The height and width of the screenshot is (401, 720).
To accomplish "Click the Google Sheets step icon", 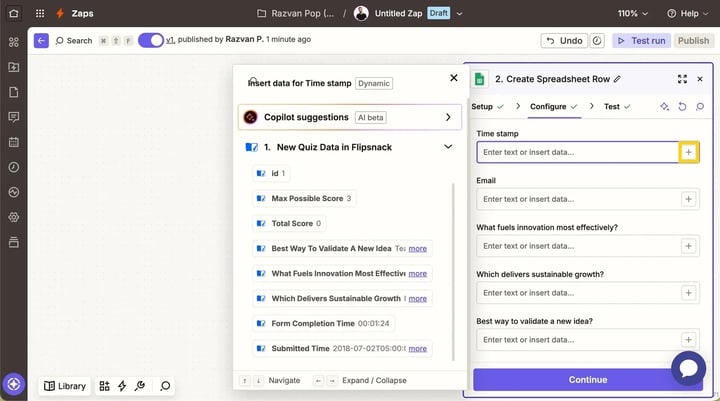I will coord(479,79).
